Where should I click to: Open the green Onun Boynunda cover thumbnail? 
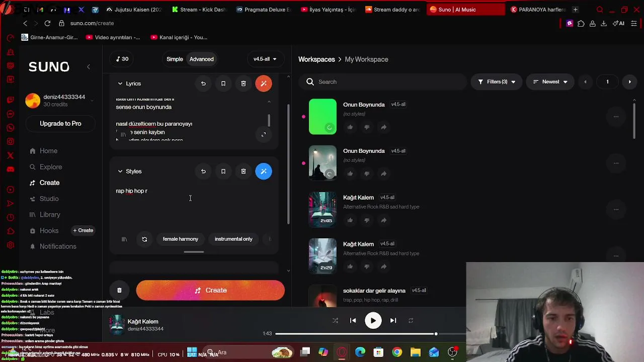click(x=323, y=117)
